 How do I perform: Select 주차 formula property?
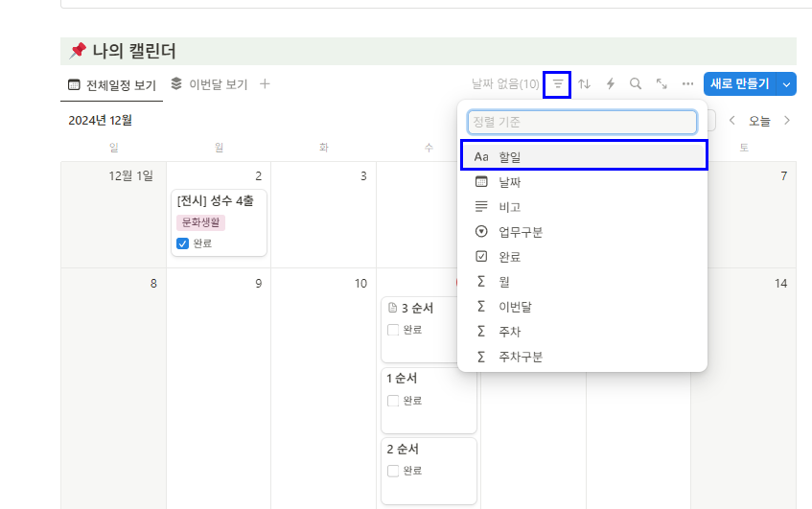click(x=583, y=332)
